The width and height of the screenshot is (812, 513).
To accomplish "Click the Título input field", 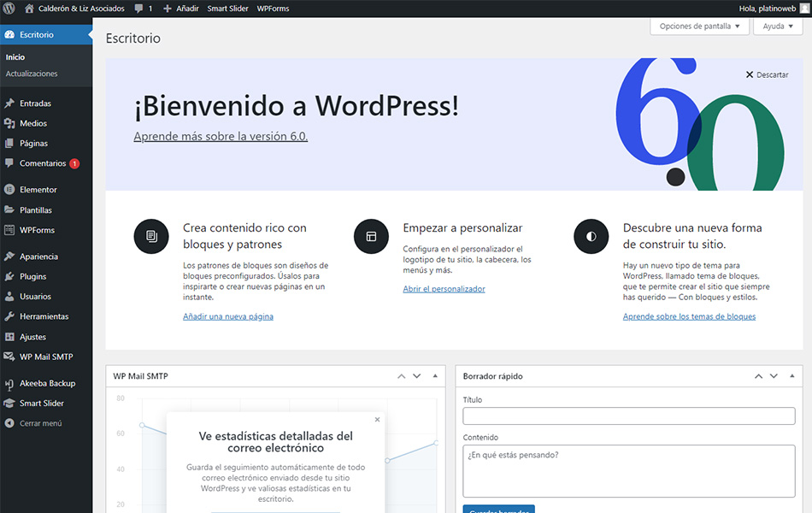I will pyautogui.click(x=629, y=416).
